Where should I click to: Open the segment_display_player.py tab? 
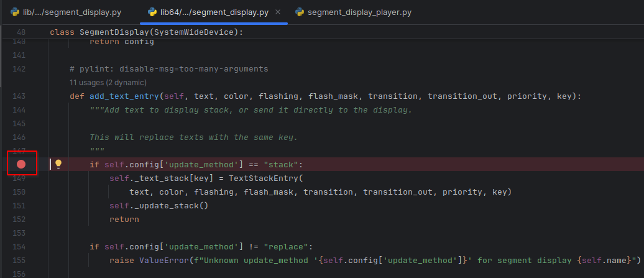click(x=359, y=12)
